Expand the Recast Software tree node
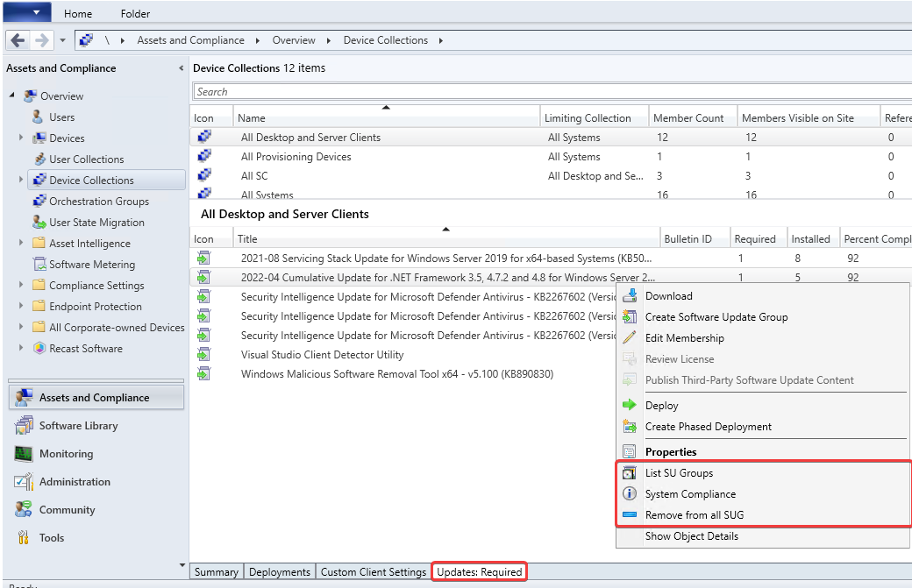 21,347
